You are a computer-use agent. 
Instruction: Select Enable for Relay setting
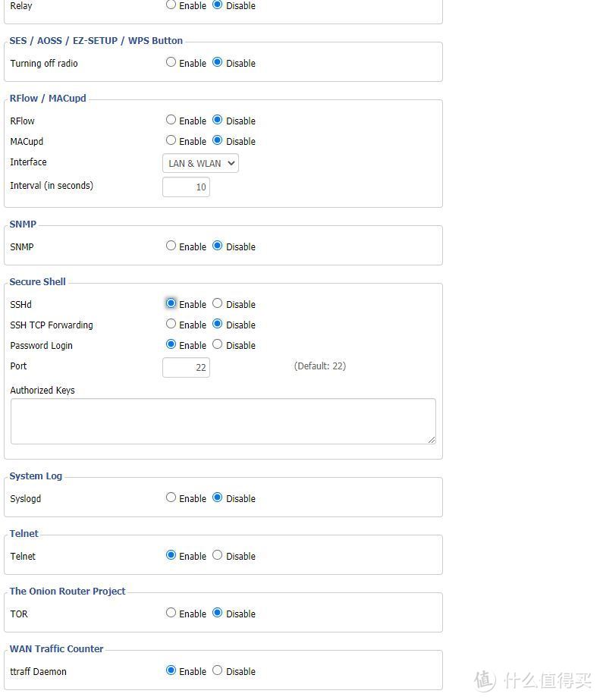171,5
